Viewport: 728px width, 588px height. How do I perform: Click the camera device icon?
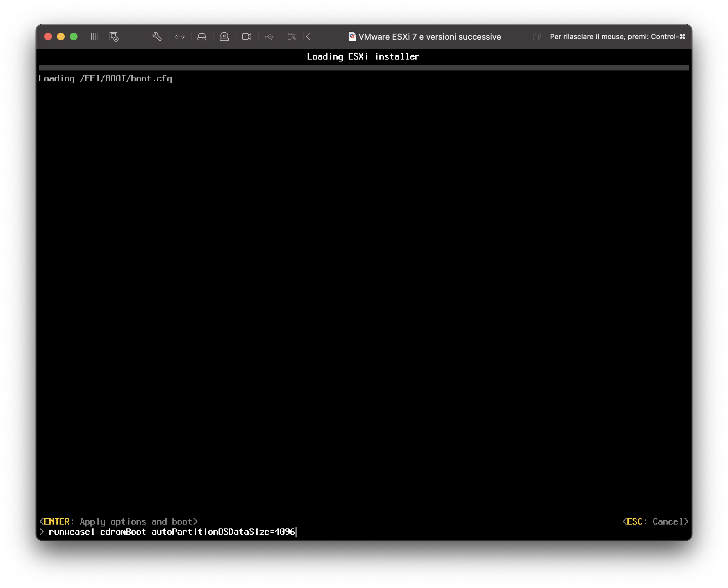(x=247, y=37)
